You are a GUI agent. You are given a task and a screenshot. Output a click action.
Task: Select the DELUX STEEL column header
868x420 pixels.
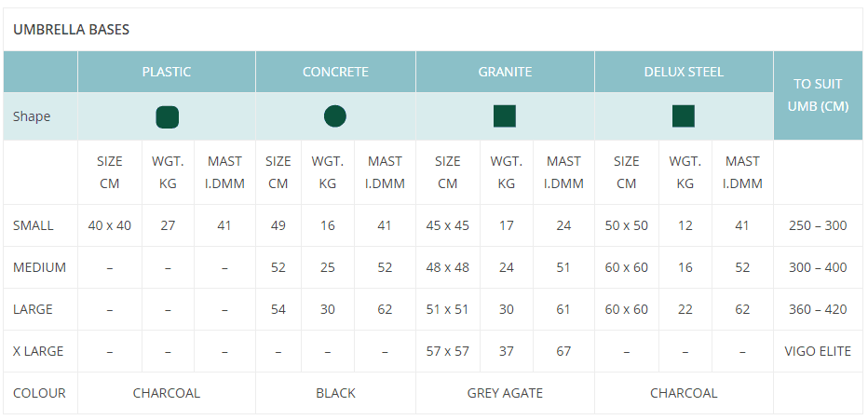click(x=684, y=72)
